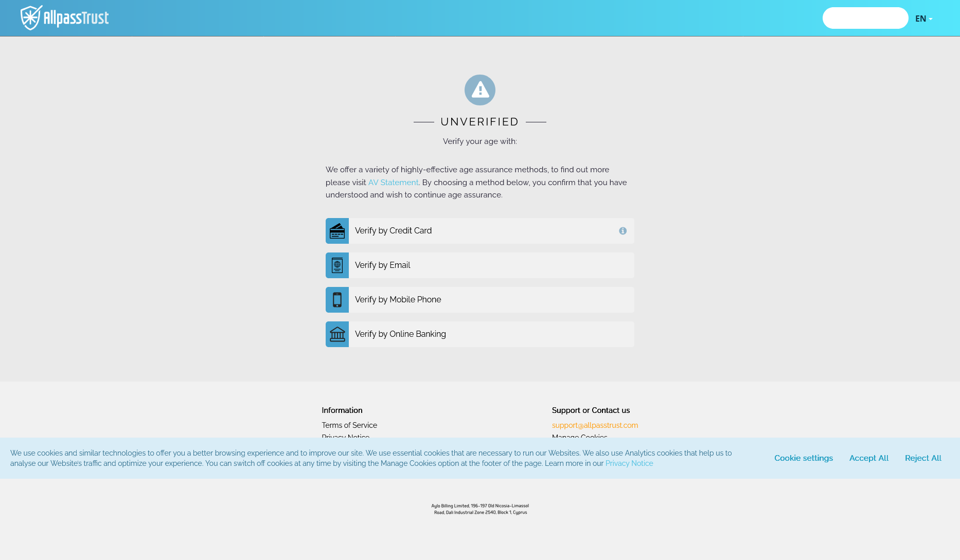Click the mobile phone icon

click(337, 300)
